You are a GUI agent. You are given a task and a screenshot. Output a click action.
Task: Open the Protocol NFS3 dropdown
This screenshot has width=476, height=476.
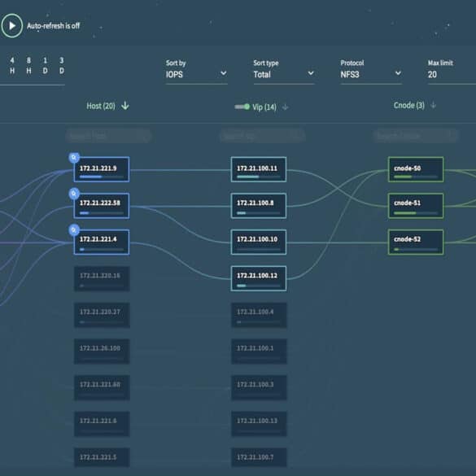[x=371, y=74]
